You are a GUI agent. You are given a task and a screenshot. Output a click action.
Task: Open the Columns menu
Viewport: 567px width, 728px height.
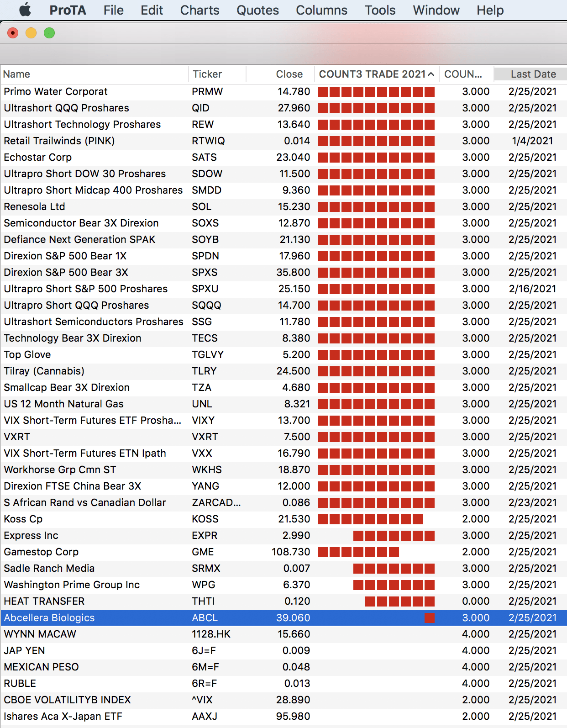321,10
